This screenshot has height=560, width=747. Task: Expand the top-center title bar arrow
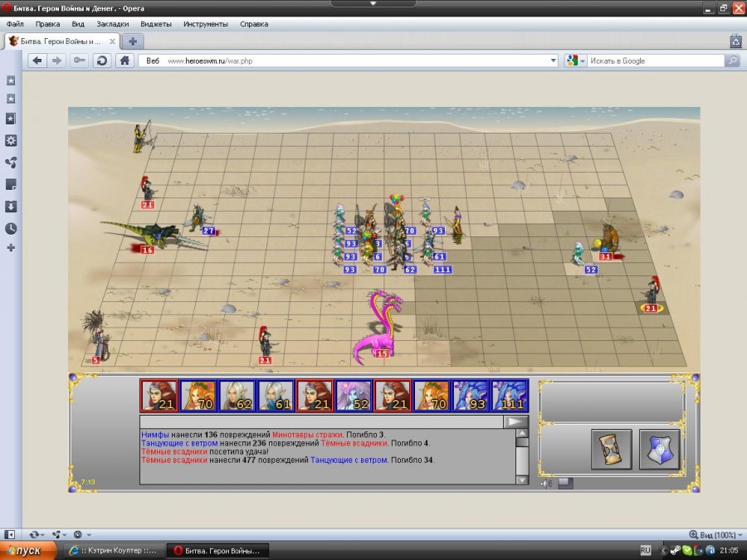coord(373,3)
